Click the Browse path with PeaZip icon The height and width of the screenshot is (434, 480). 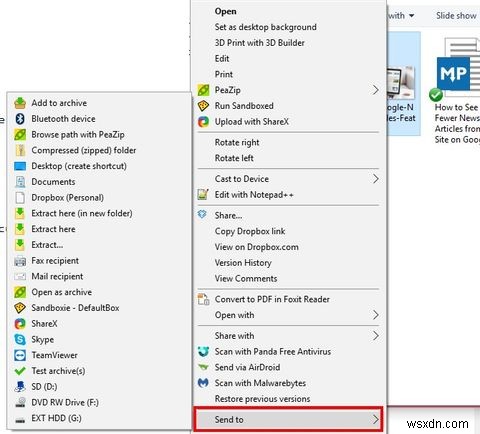[20, 134]
